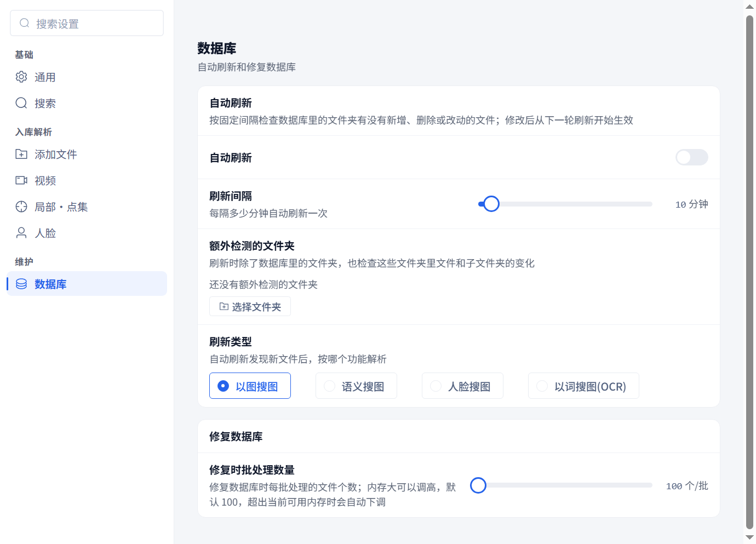The image size is (756, 544).
Task: Switch to 视频 settings
Action: [87, 181]
